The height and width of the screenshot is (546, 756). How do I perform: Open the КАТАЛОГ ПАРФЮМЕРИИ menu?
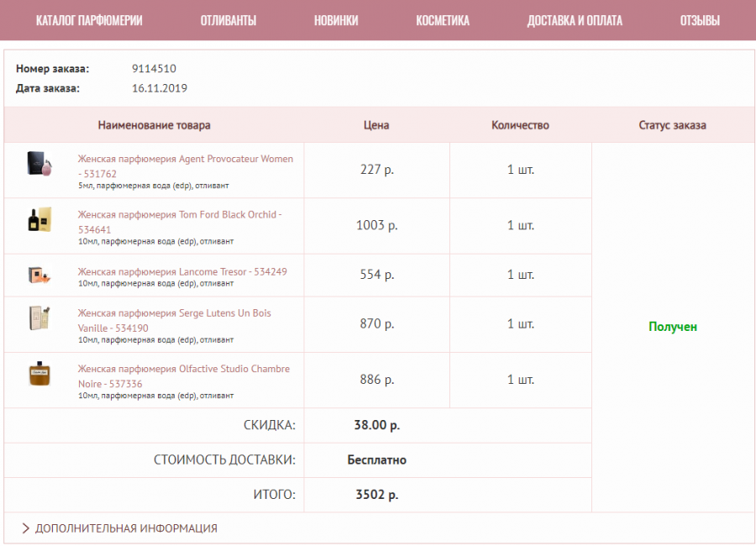89,20
